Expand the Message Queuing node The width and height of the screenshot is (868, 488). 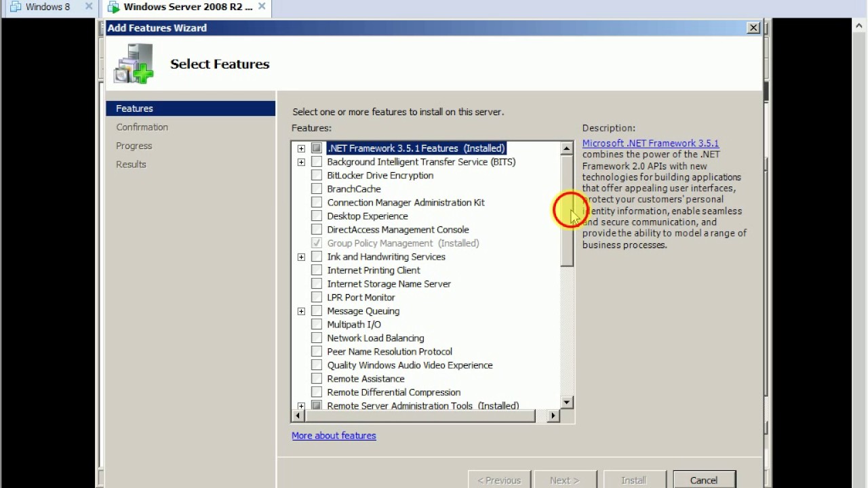(x=301, y=311)
